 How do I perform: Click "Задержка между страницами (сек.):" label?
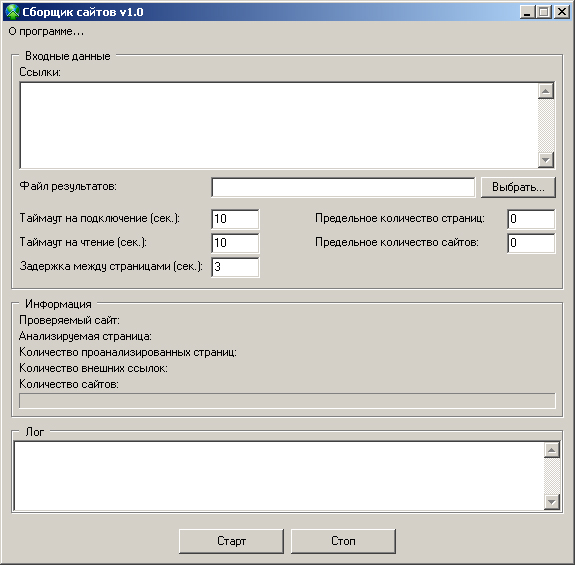coord(111,266)
